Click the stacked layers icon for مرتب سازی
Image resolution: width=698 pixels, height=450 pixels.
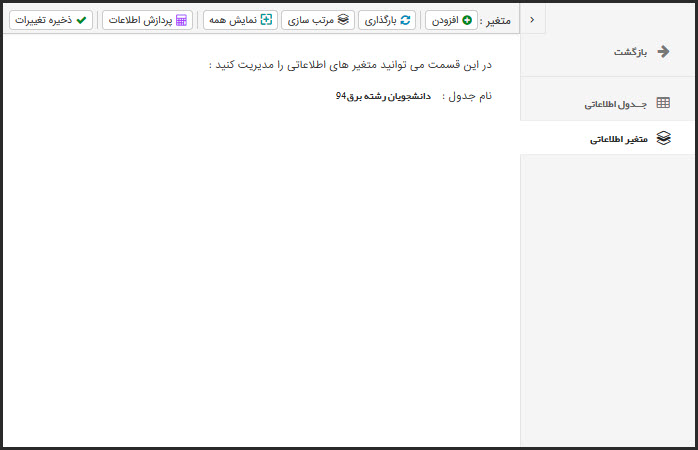point(342,20)
